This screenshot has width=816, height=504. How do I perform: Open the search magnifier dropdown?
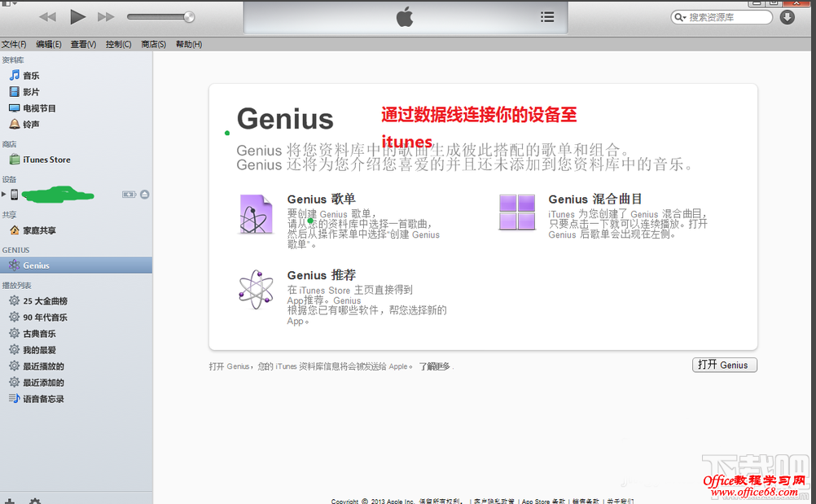pos(681,17)
